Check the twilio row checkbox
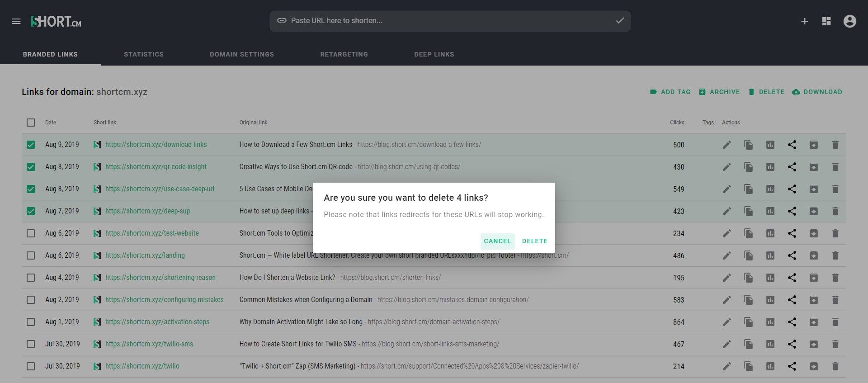The height and width of the screenshot is (383, 868). coord(30,366)
